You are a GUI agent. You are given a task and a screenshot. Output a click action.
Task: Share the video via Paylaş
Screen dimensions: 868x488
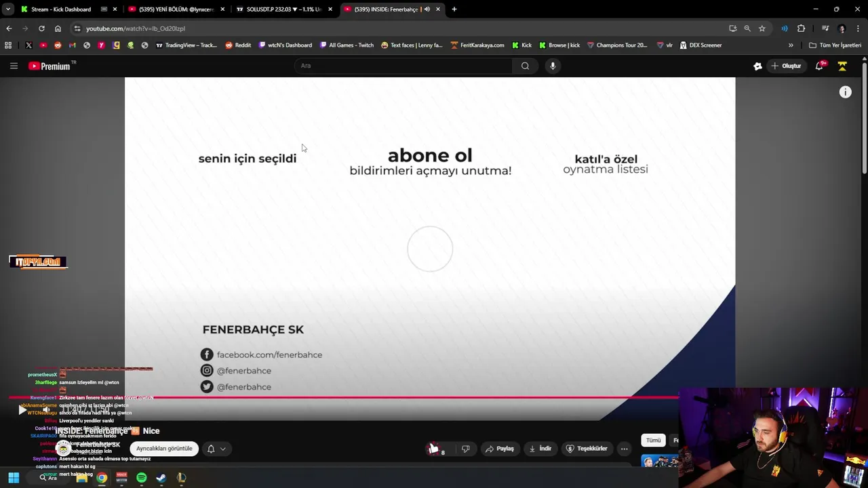tap(500, 449)
